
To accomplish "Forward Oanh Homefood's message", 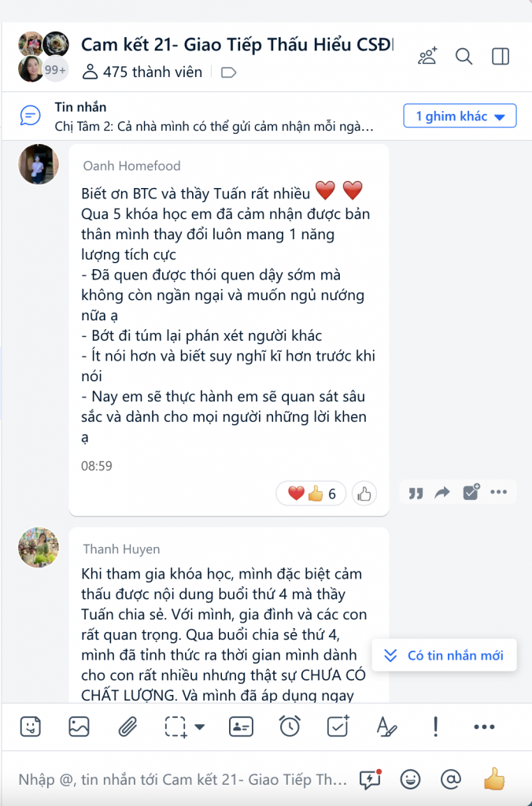I will (x=442, y=493).
